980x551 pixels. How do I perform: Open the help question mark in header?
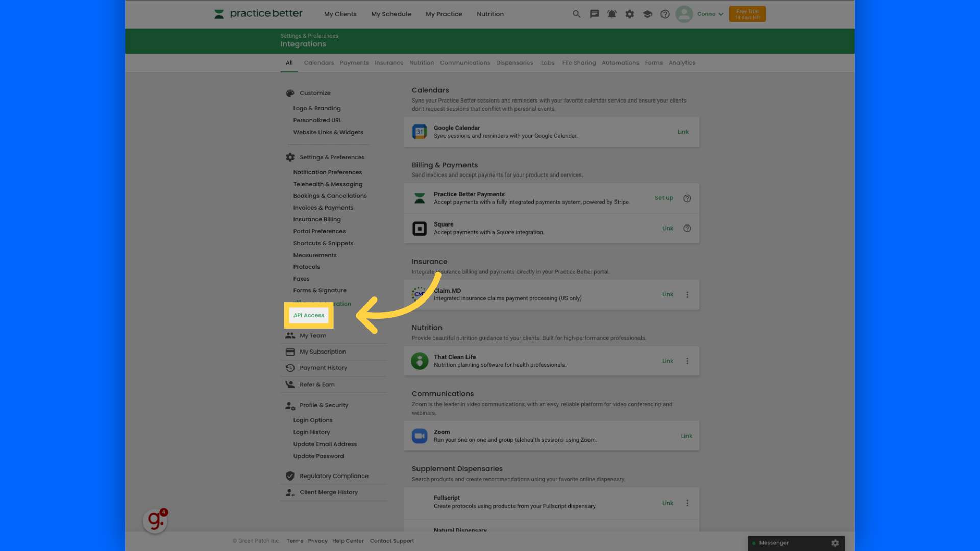pos(665,14)
